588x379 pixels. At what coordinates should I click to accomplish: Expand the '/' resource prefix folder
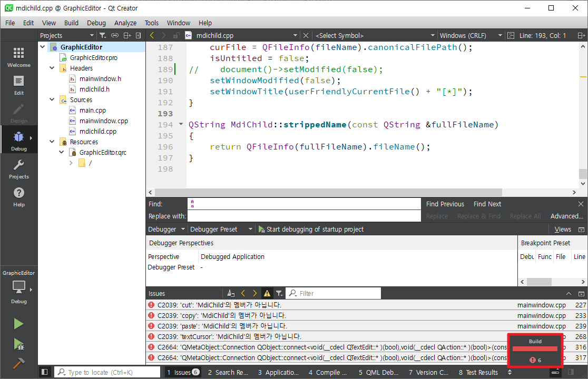click(x=71, y=163)
